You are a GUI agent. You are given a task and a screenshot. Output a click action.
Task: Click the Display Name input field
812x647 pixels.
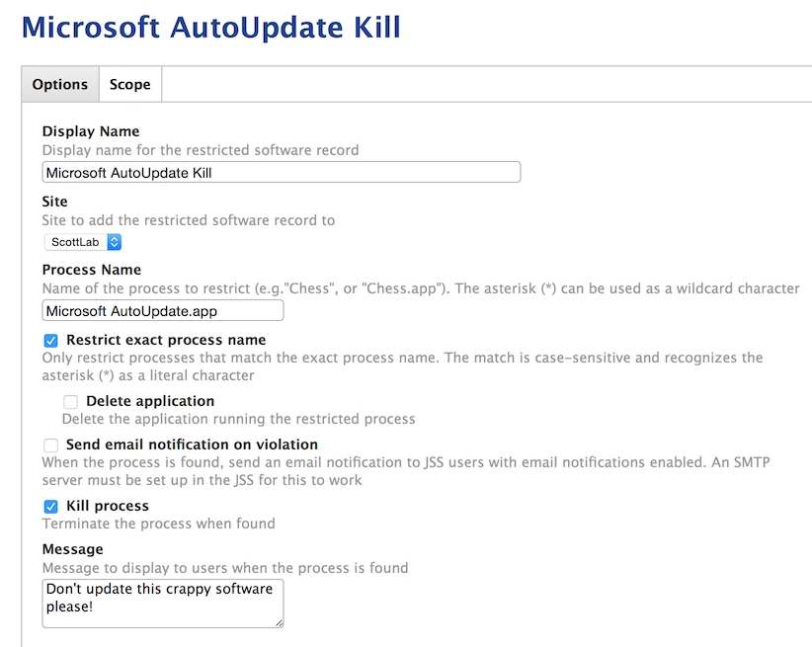[282, 173]
